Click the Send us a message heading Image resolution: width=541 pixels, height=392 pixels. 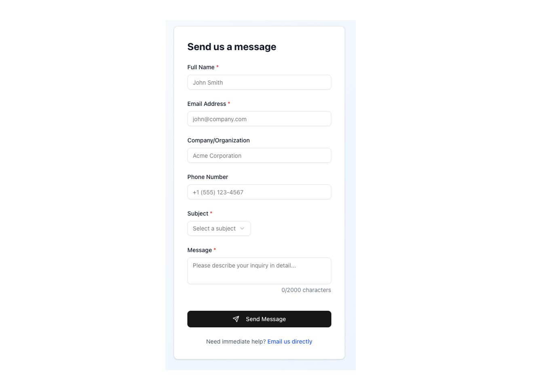tap(232, 46)
